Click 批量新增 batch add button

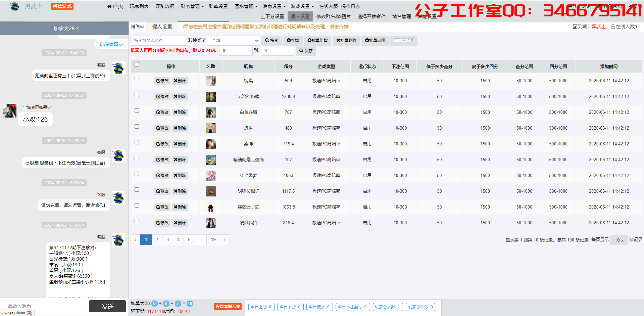click(317, 41)
